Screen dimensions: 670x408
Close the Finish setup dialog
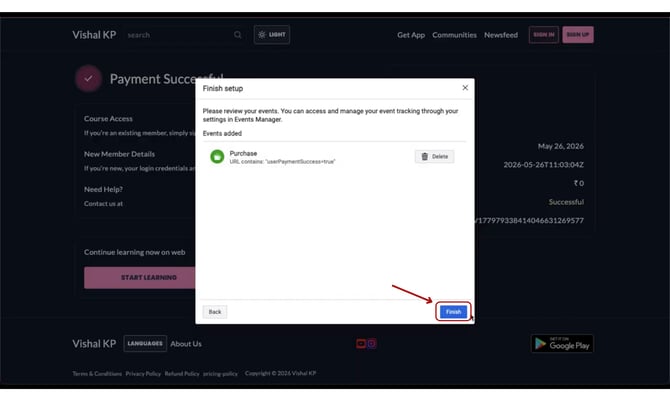(x=465, y=88)
